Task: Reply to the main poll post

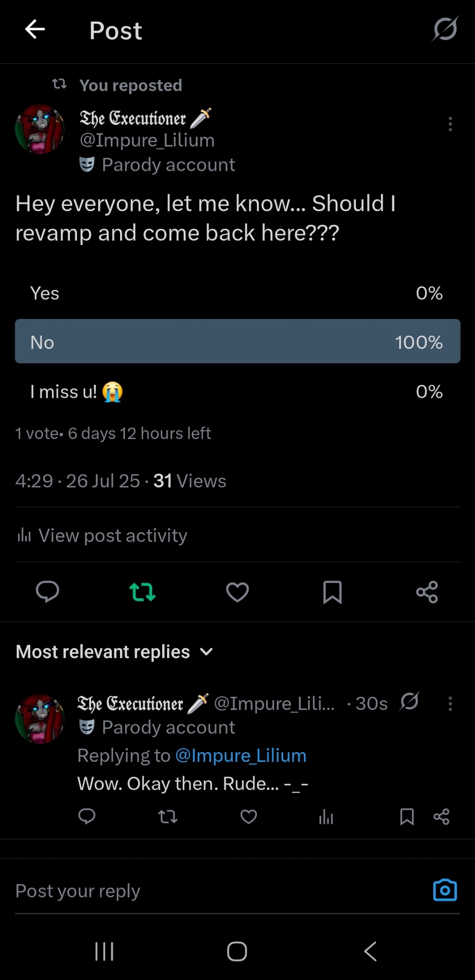Action: 48,591
